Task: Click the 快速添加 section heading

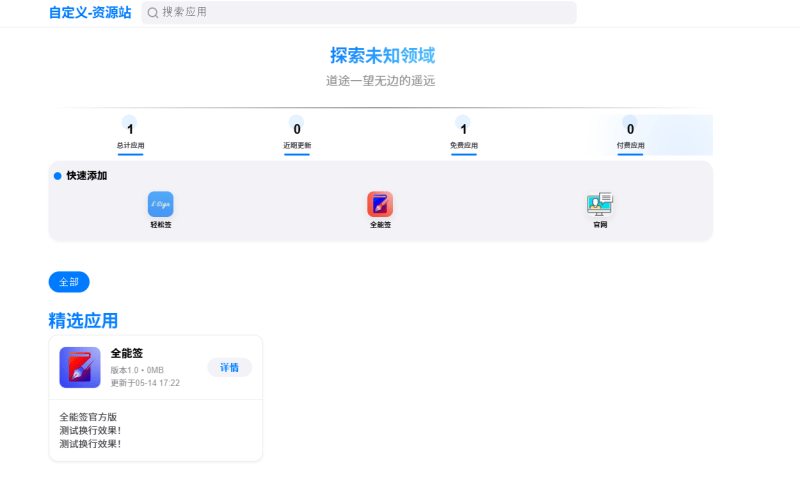Action: point(87,176)
